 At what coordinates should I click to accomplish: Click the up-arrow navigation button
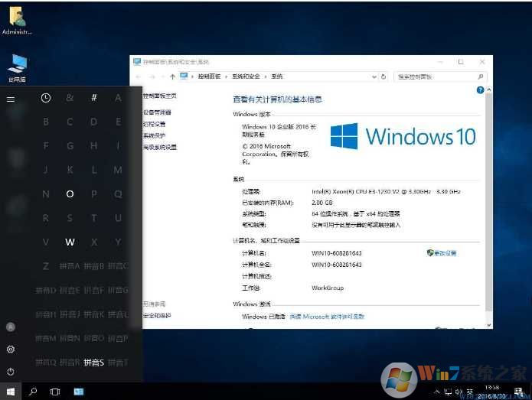[x=173, y=76]
